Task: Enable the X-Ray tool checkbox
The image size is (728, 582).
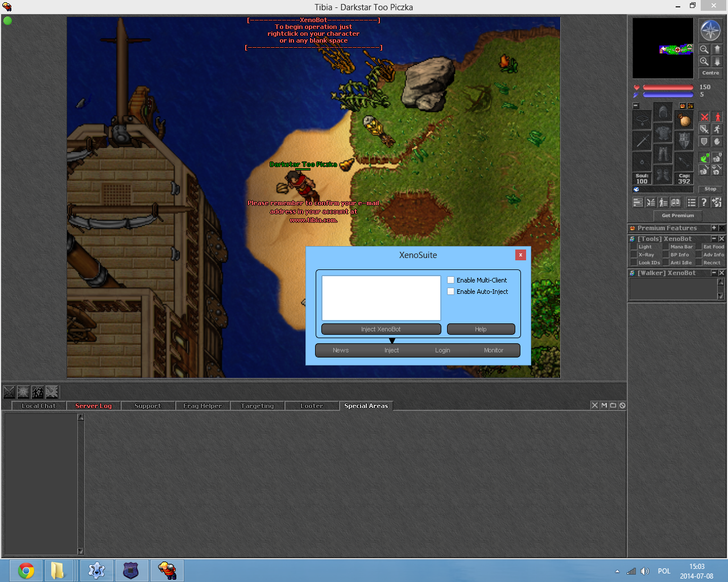Action: coord(634,255)
